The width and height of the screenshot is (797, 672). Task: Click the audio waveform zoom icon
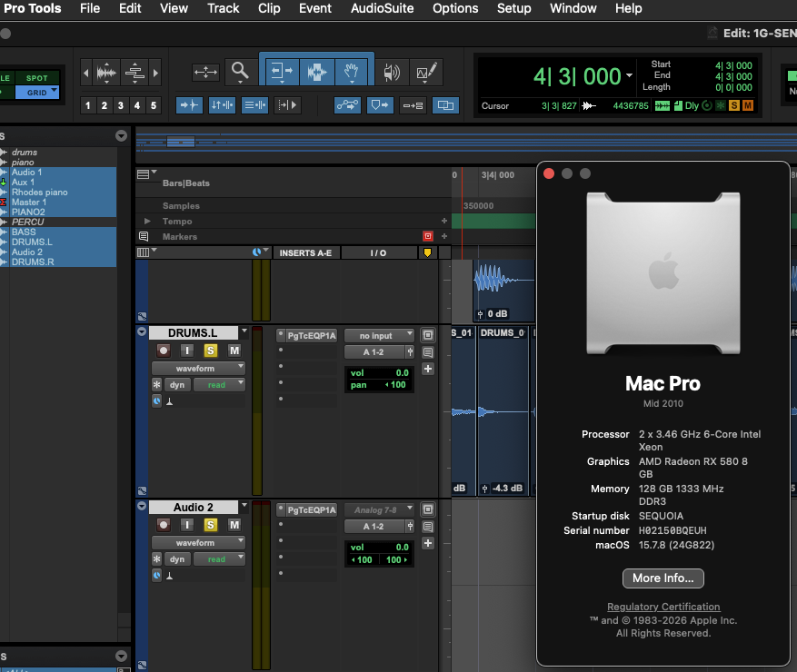[106, 73]
